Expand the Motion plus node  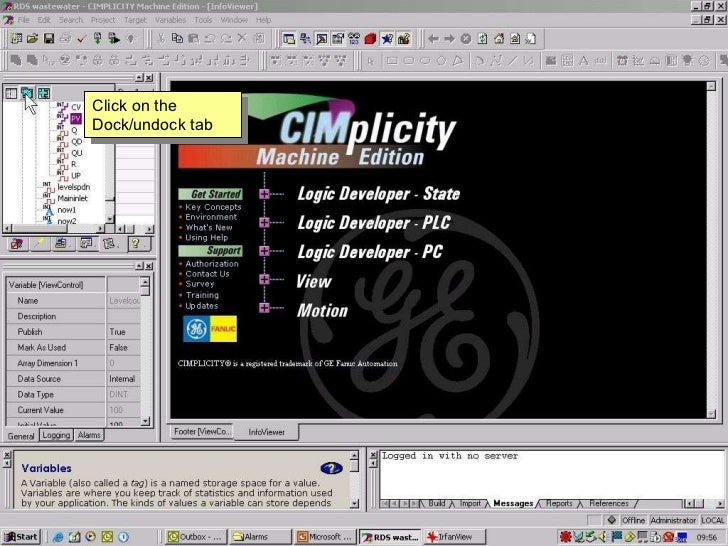tap(265, 308)
